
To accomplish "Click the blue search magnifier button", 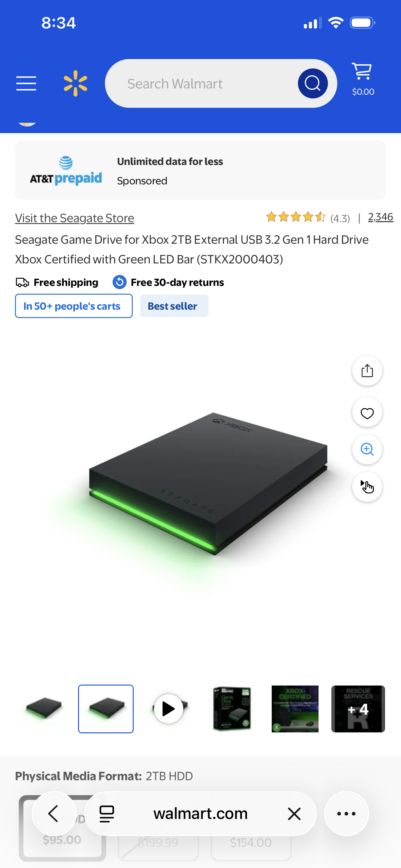I will coord(312,83).
